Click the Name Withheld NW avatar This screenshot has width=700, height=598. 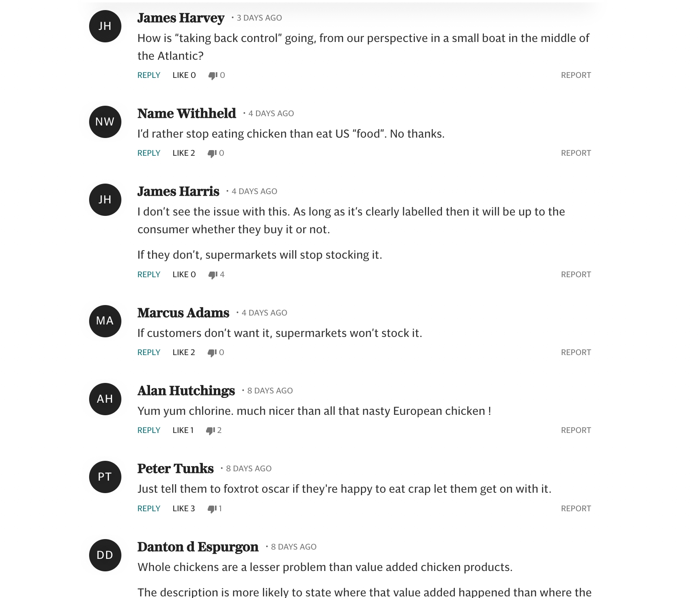point(105,122)
